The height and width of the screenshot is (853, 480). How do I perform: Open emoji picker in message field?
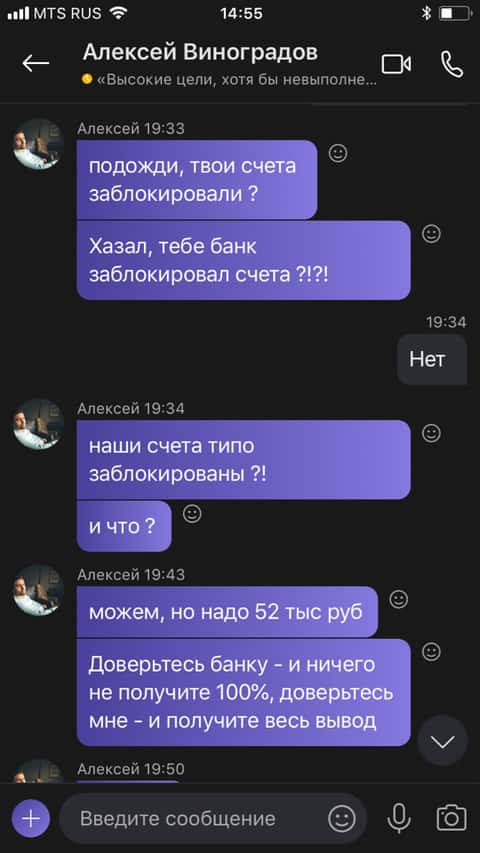pyautogui.click(x=342, y=818)
